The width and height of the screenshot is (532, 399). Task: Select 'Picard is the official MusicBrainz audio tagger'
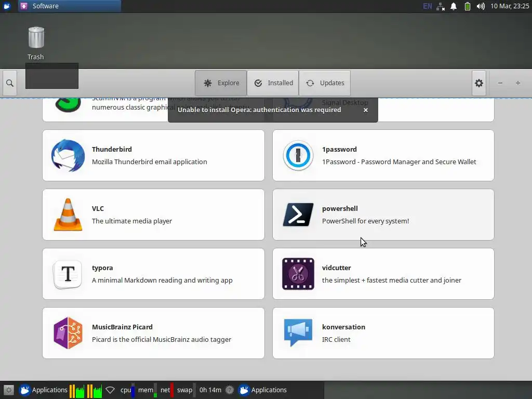(162, 339)
